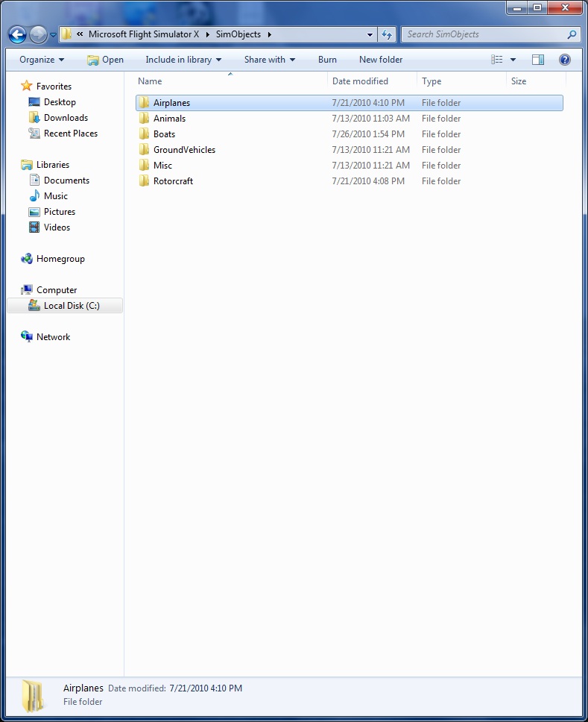Open Desktop in Favorites
Screen dimensions: 588x722
point(60,101)
